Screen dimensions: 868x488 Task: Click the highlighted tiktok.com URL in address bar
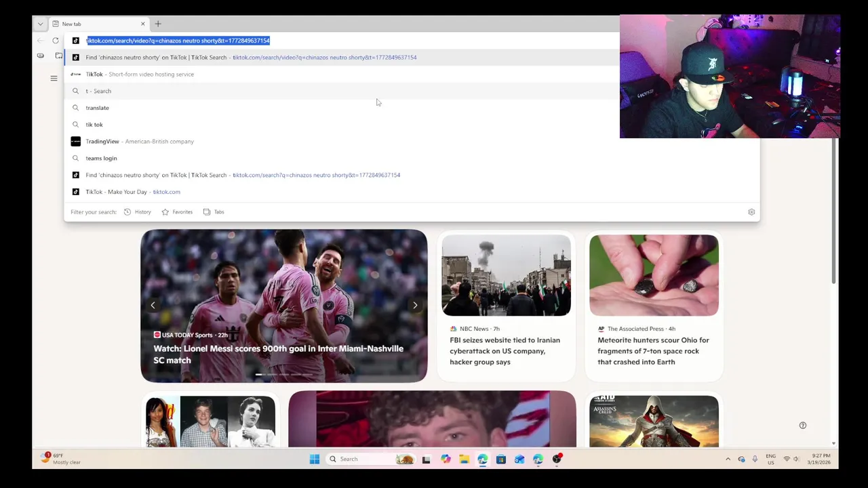(x=178, y=41)
